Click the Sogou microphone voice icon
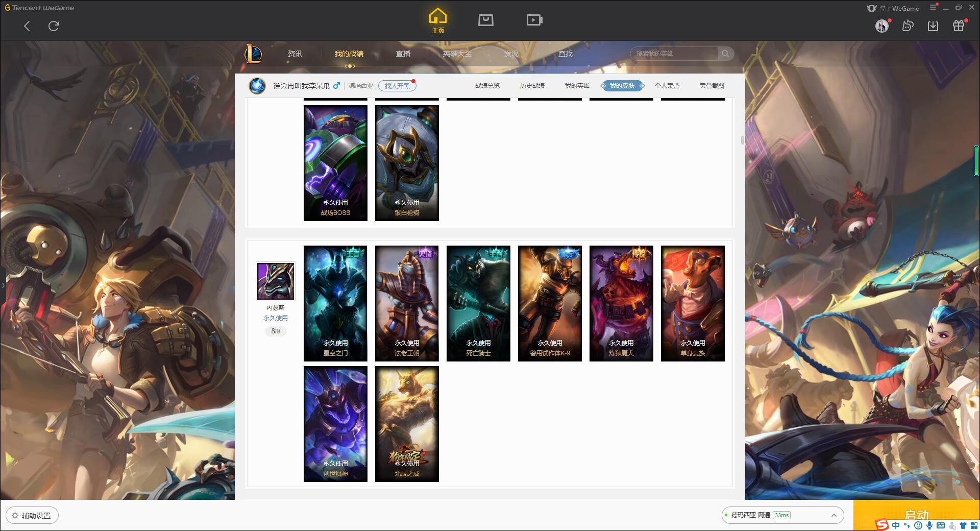Image resolution: width=980 pixels, height=531 pixels. (x=929, y=525)
